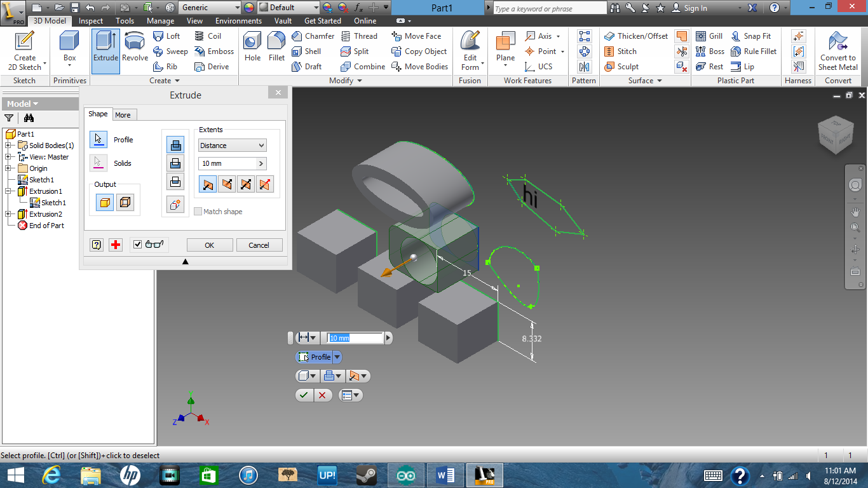Screen dimensions: 868x488
Task: Select the Sweep tool
Action: point(170,51)
